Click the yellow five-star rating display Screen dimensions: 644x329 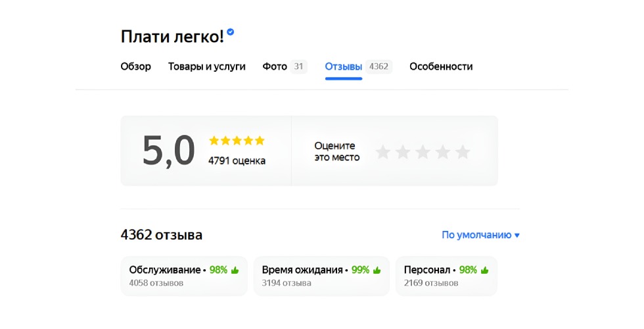point(237,140)
